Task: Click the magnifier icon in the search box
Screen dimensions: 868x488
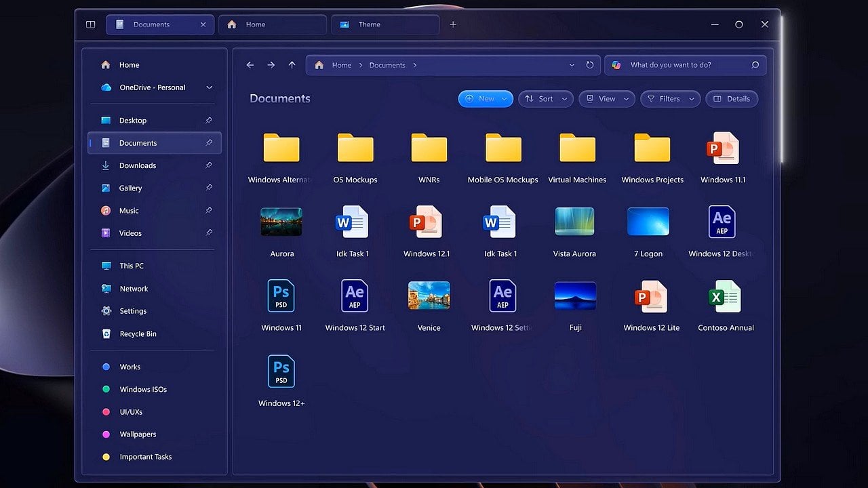Action: 755,65
